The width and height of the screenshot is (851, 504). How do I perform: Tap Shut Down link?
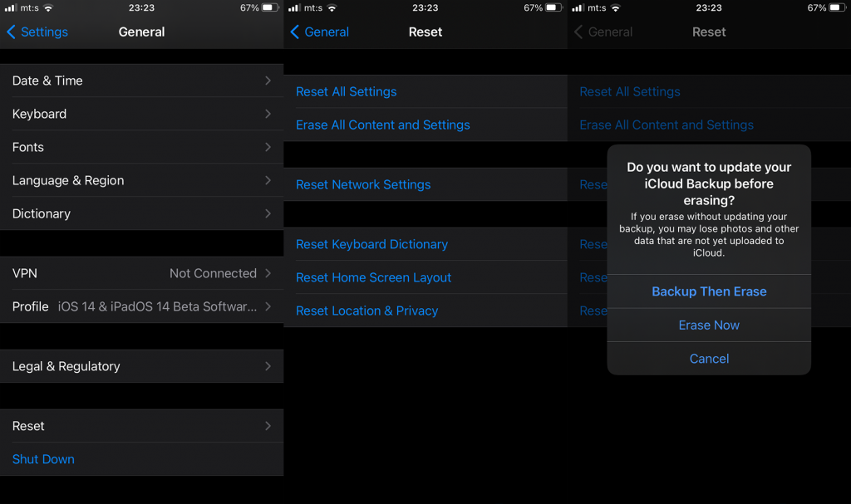[43, 459]
